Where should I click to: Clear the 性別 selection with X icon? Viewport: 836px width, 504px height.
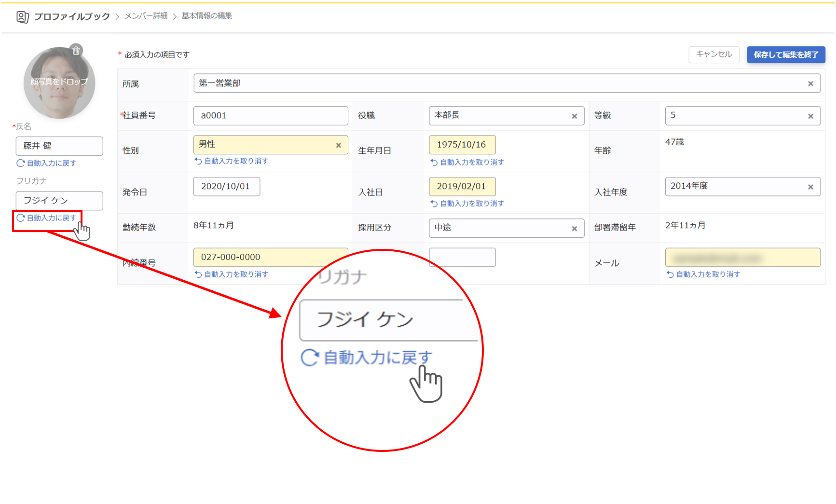338,145
